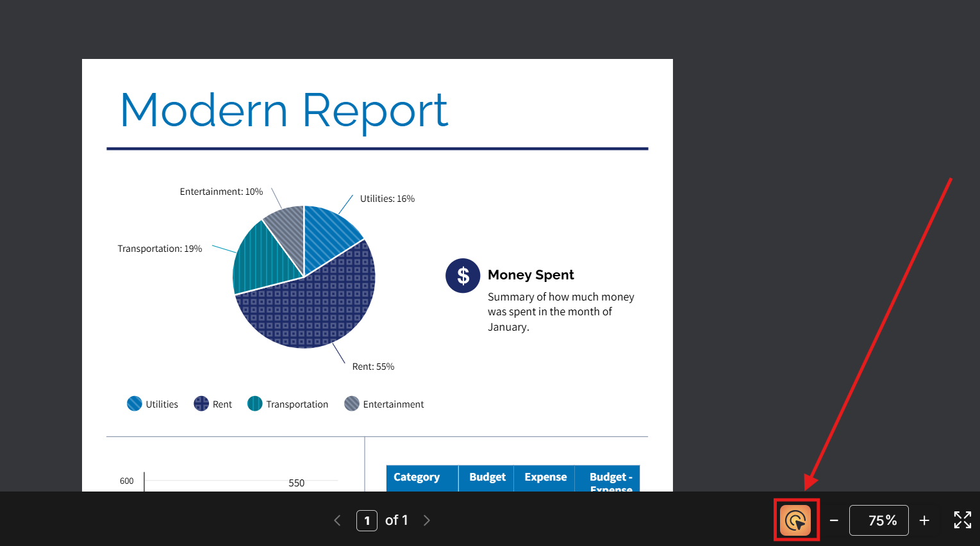This screenshot has height=546, width=980.
Task: Click the Transportation legend circle icon
Action: coord(254,403)
